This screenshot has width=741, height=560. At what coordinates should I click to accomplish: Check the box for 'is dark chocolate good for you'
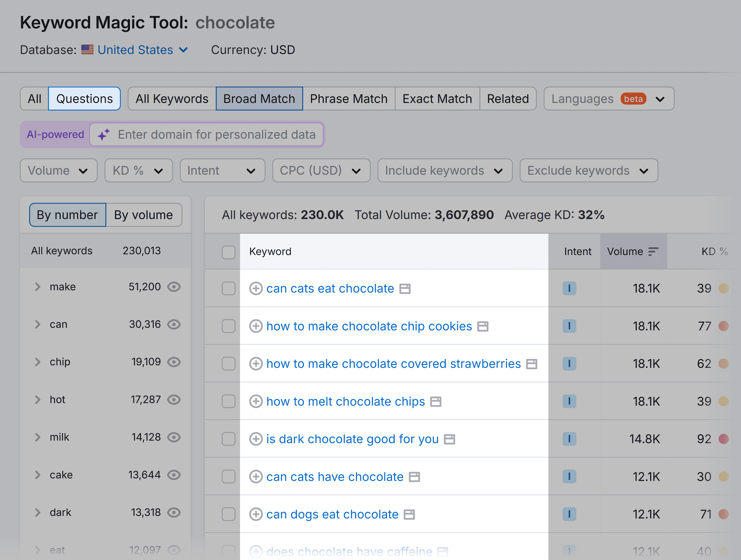click(x=229, y=439)
